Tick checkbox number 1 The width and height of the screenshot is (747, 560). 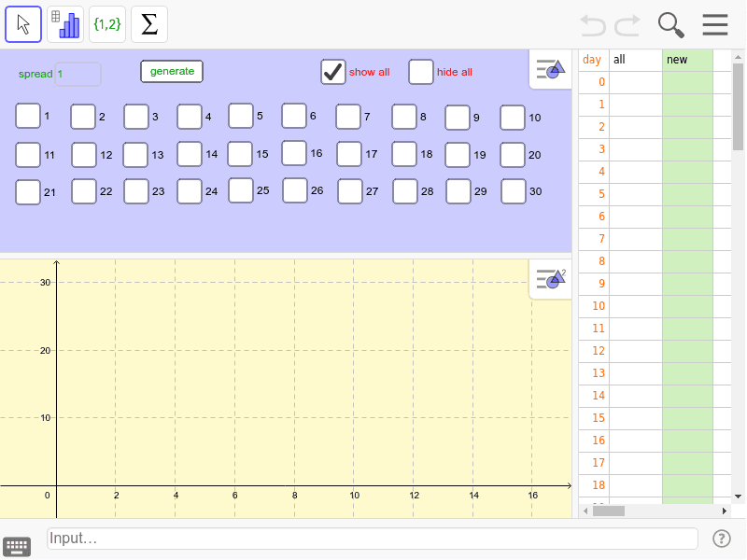point(28,116)
